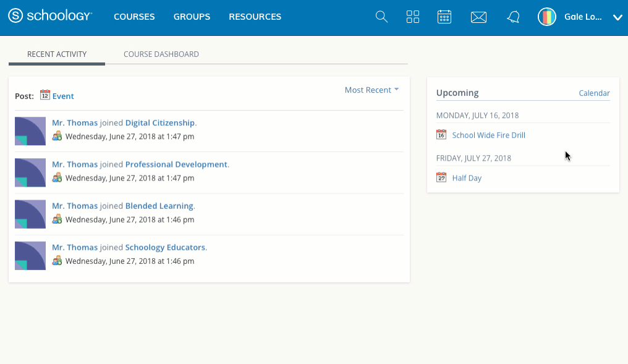The width and height of the screenshot is (628, 364).
Task: Open the calendar icon in the top bar
Action: point(444,17)
